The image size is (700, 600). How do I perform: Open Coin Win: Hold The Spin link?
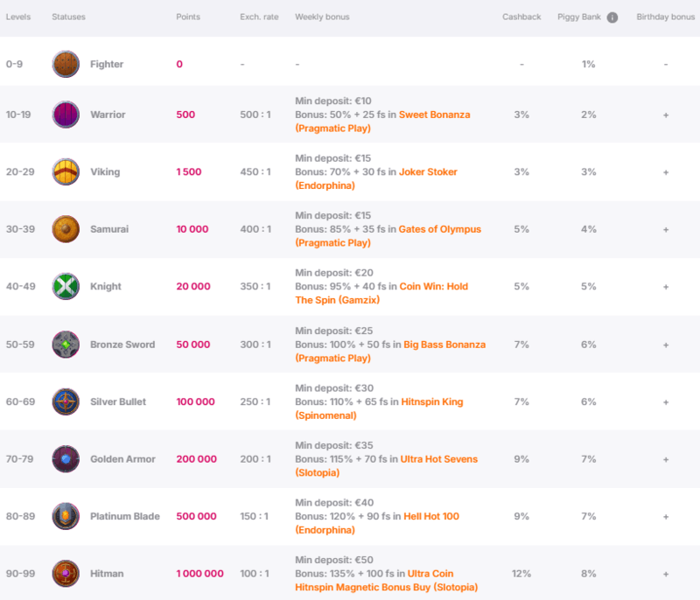tap(381, 293)
